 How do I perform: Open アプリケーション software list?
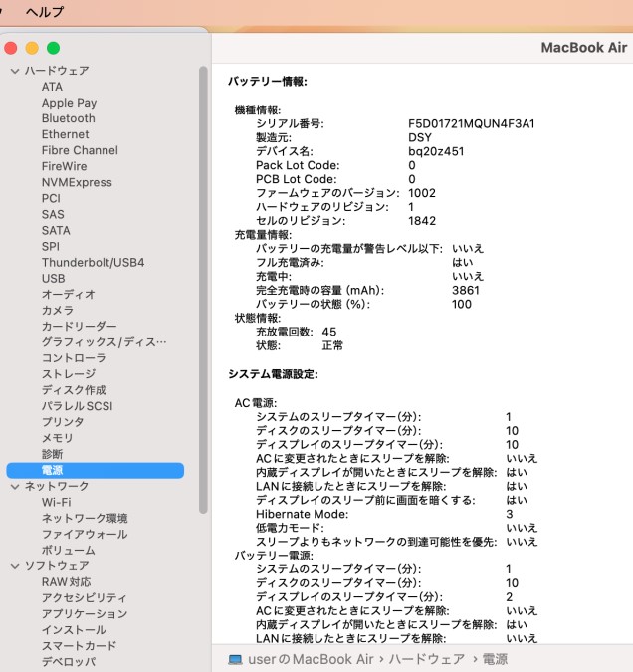(x=85, y=614)
